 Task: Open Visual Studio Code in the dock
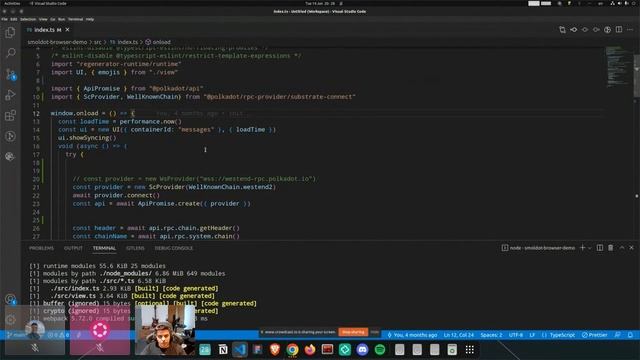[x=240, y=350]
